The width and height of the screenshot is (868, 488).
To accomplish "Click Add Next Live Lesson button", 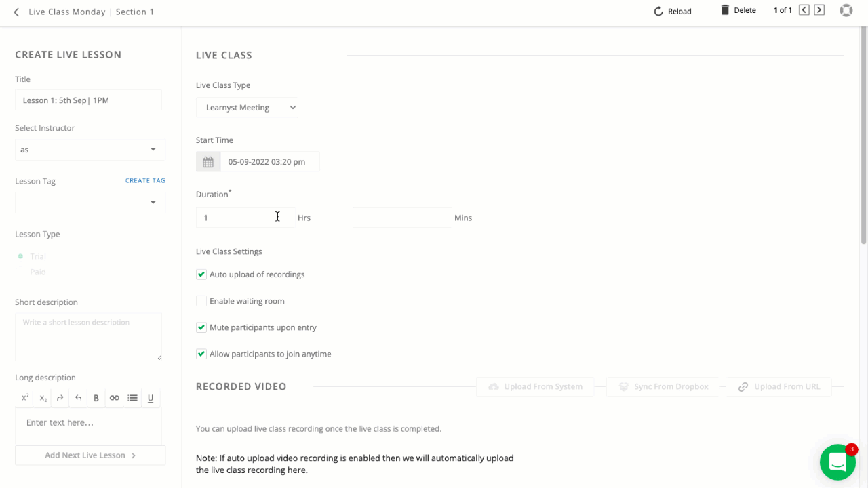I will pyautogui.click(x=90, y=455).
